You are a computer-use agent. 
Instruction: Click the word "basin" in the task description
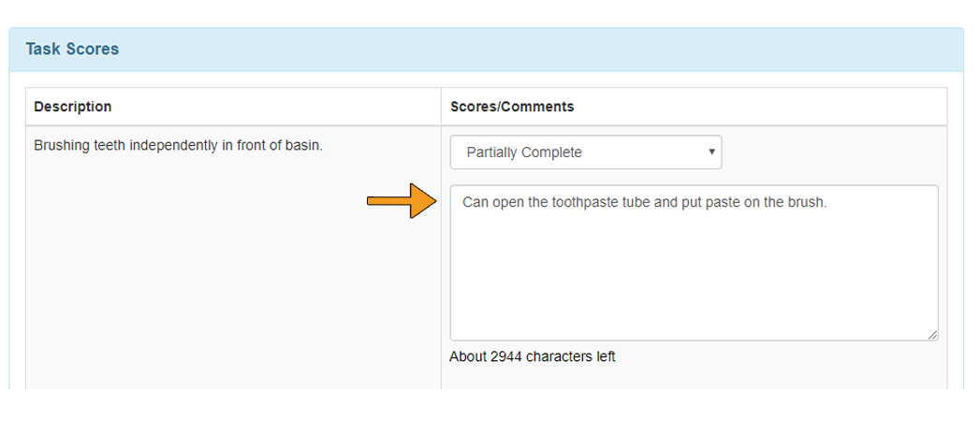(x=304, y=146)
